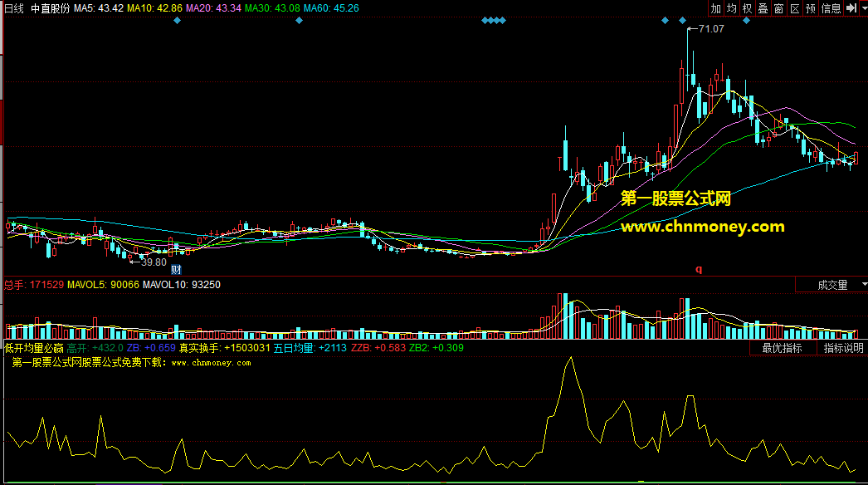Click the arrow beside 成交量
868x485 pixels.
[864, 284]
